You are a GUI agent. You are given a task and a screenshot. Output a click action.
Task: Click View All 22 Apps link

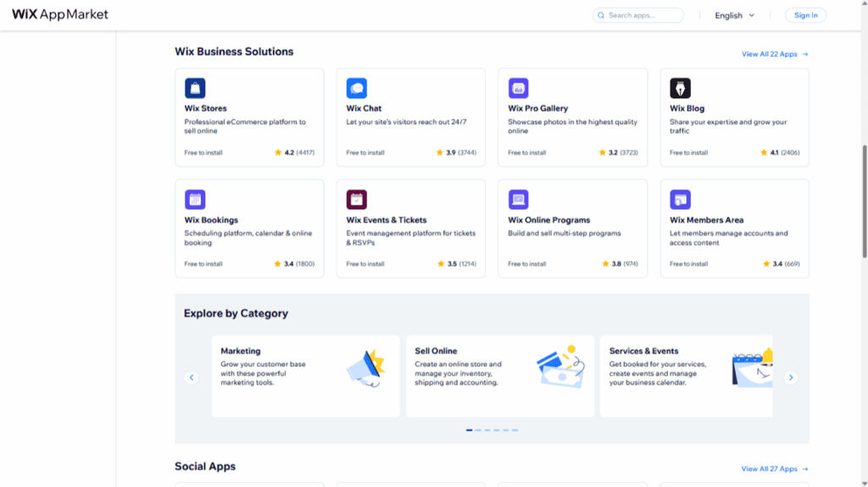click(775, 54)
